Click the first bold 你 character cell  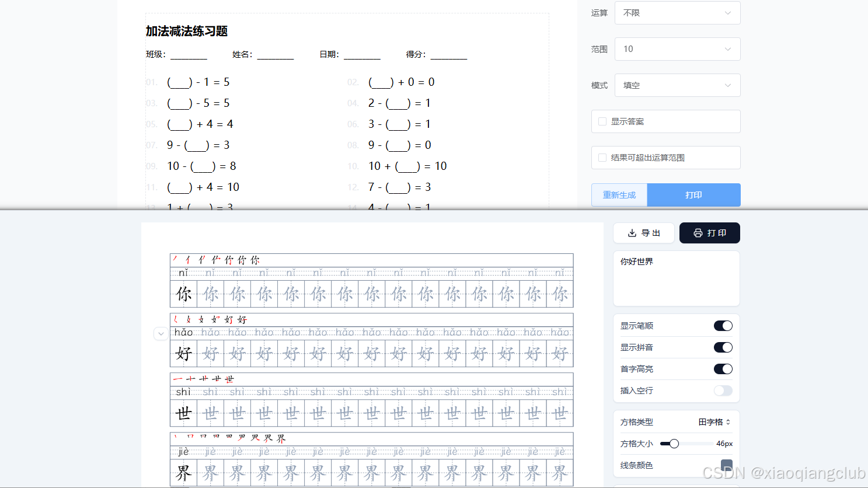(184, 294)
